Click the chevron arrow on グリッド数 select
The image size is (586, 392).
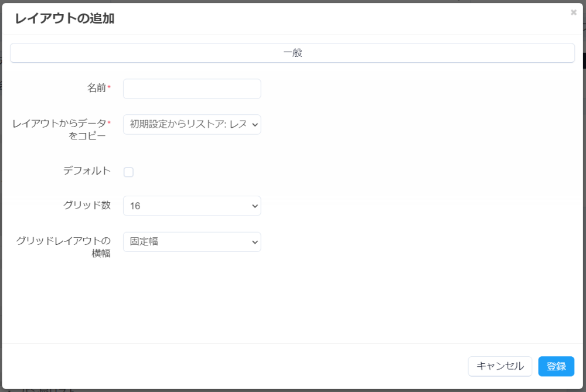254,206
